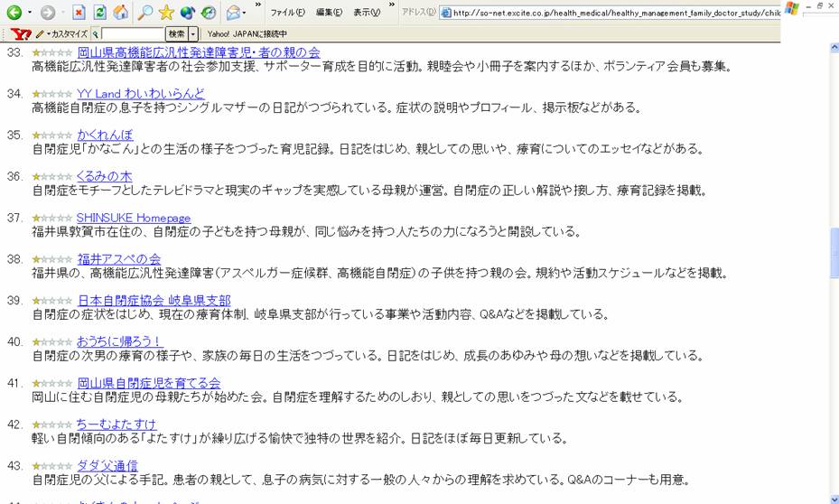The height and width of the screenshot is (504, 839).
Task: Open the 表示(V) menu
Action: 367,13
